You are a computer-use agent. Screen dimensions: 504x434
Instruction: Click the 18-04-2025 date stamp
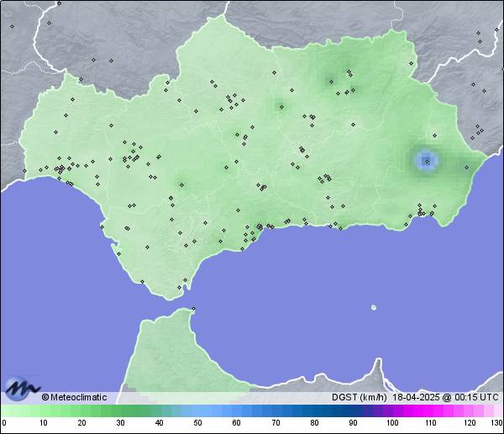click(x=417, y=397)
